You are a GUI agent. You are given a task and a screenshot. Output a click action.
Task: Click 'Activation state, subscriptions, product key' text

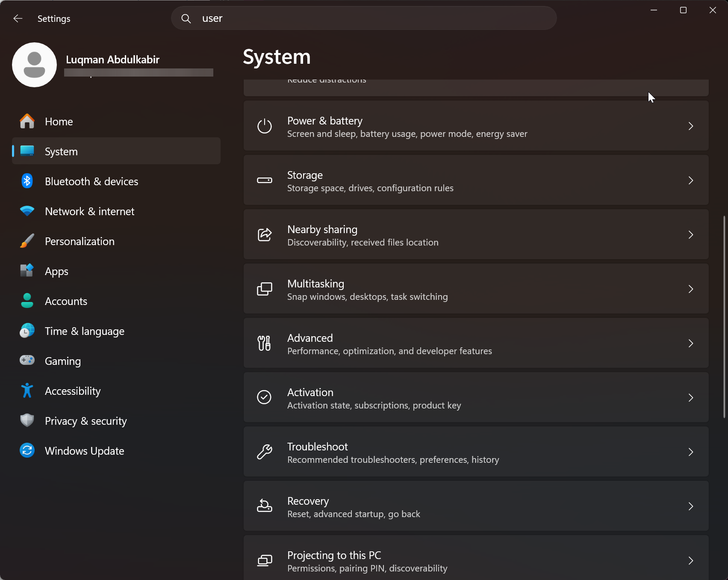point(374,405)
